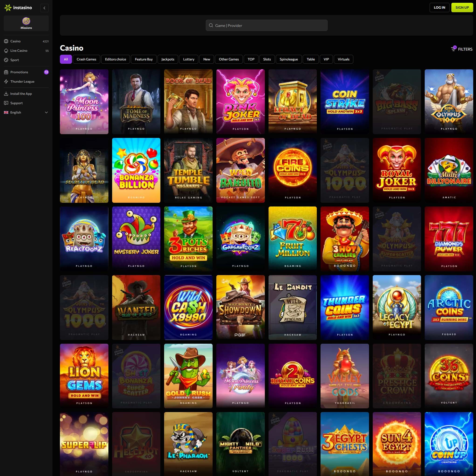476x476 pixels.
Task: Open the Arctic Coins game
Action: (449, 308)
